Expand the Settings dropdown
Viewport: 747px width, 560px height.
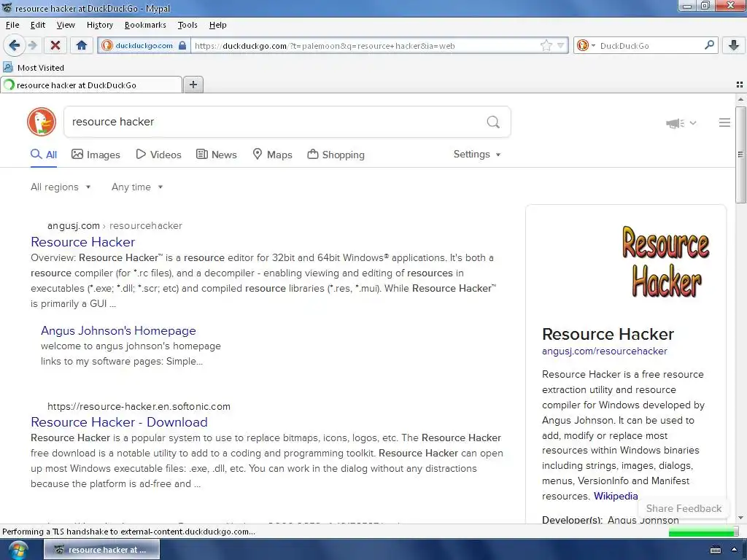tap(477, 155)
